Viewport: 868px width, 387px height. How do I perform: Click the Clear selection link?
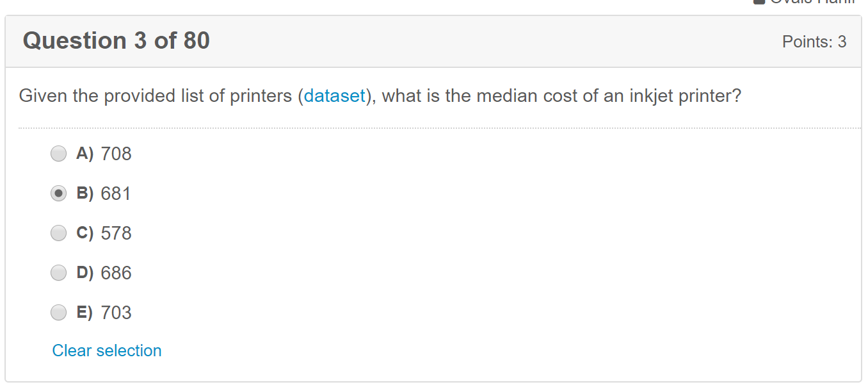(106, 350)
